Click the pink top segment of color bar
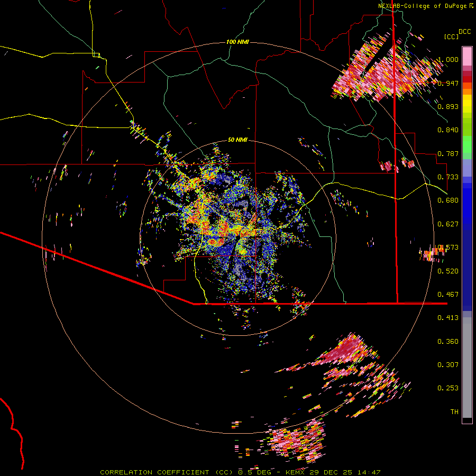Screen dimensions: 476x476 coord(467,56)
